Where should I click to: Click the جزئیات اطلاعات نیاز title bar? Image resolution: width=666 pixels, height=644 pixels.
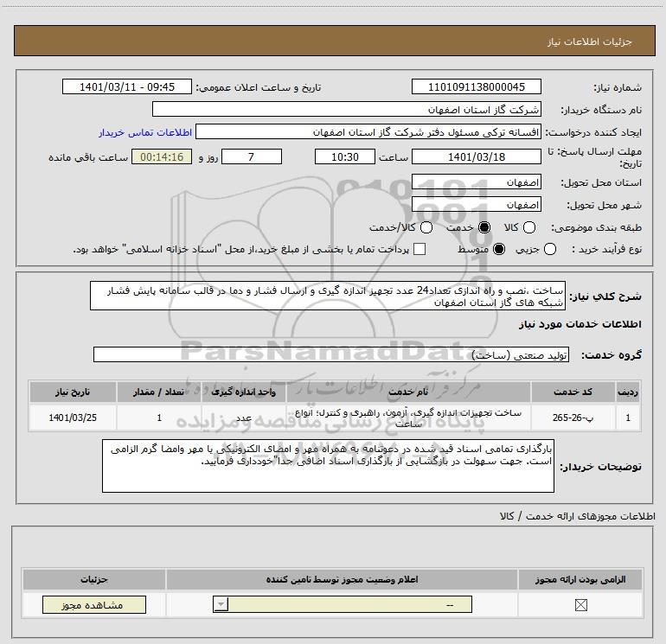[x=335, y=41]
